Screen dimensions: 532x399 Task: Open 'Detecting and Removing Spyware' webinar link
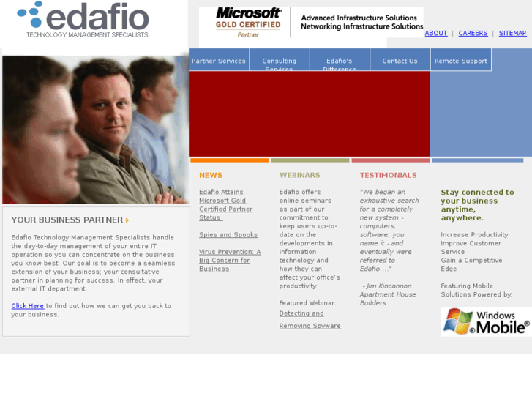point(310,319)
